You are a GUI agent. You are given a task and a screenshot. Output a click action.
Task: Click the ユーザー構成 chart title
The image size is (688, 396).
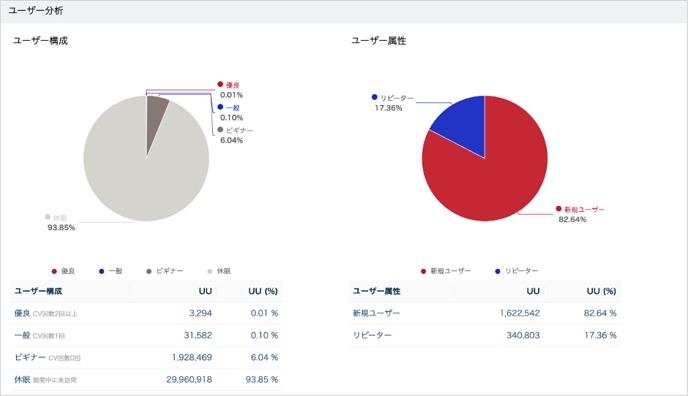pyautogui.click(x=40, y=41)
